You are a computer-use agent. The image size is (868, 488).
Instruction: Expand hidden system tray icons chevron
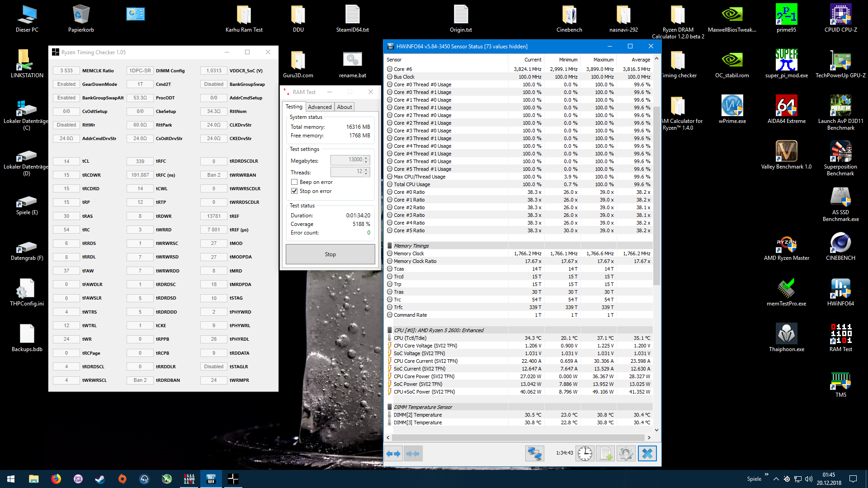[776, 479]
